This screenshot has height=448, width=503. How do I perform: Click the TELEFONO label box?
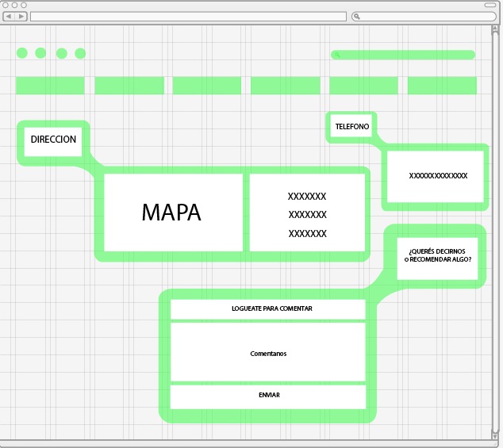pyautogui.click(x=351, y=127)
